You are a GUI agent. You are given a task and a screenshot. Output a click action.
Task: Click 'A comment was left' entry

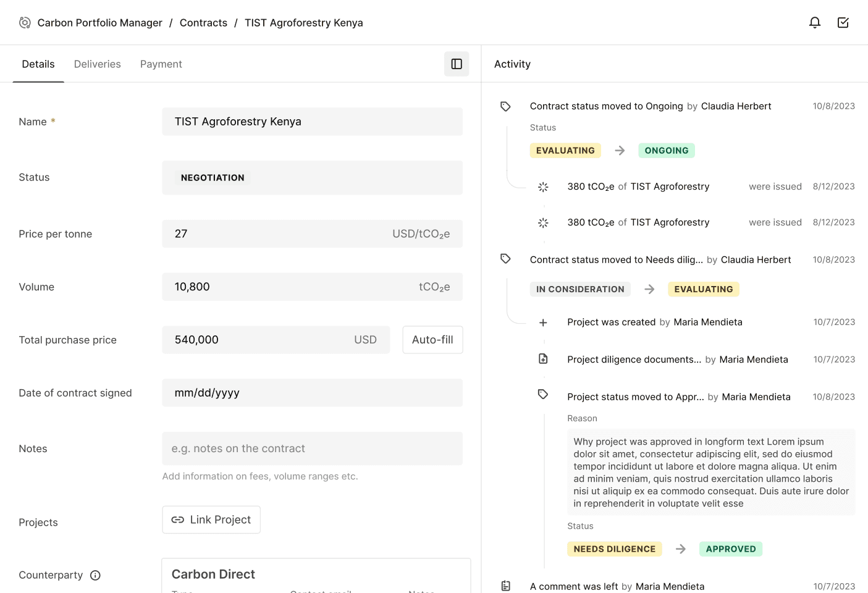(x=573, y=586)
